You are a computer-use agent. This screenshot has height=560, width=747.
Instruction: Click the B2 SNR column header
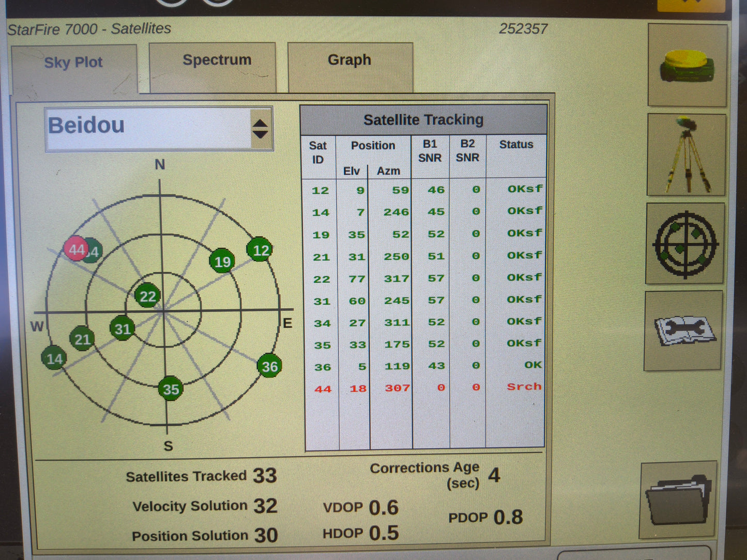[467, 150]
